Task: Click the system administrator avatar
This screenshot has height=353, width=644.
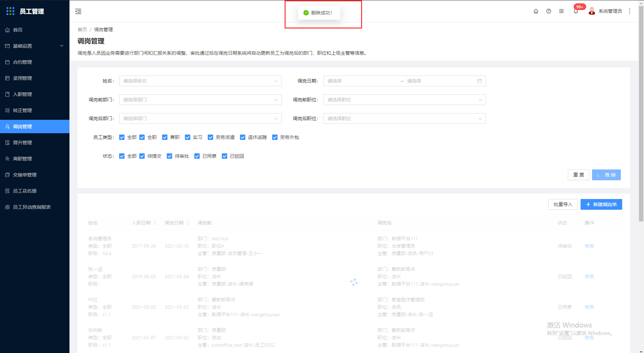Action: tap(592, 11)
